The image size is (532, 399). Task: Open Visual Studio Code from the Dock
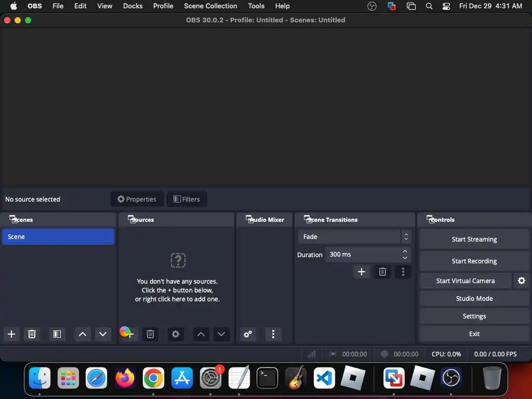click(x=324, y=378)
